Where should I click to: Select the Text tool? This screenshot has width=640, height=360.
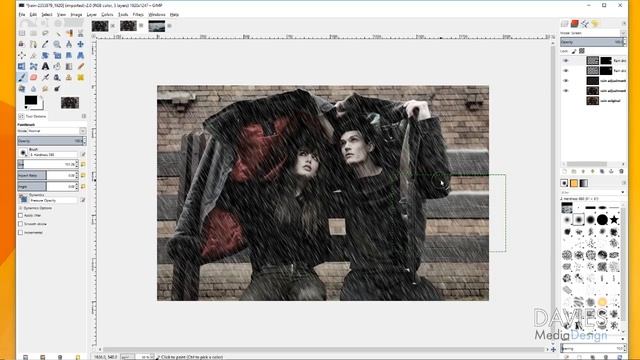click(x=45, y=66)
